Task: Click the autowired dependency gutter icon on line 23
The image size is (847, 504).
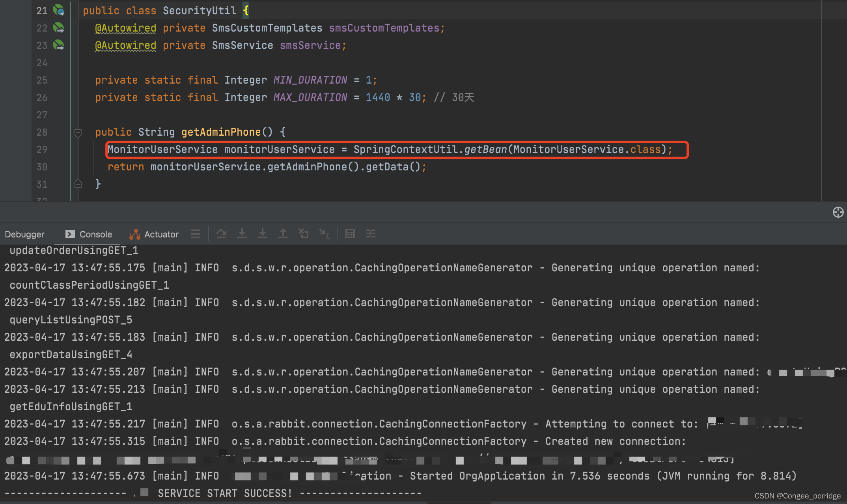Action: coord(59,45)
